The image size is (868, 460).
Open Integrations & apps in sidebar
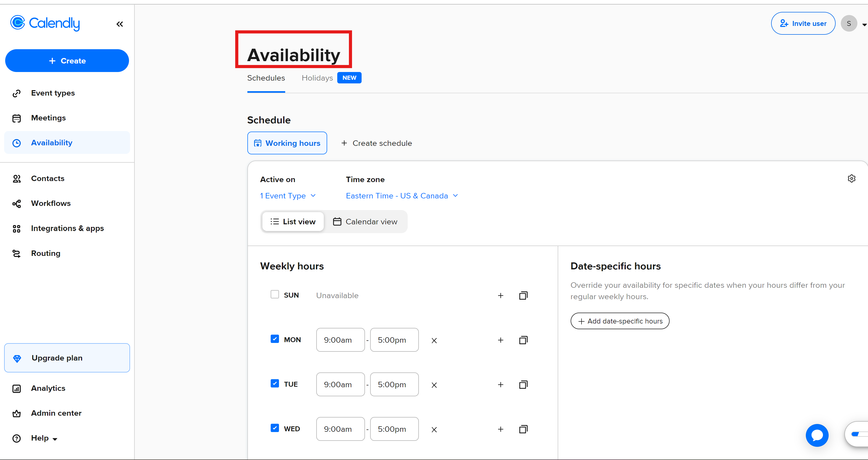click(67, 228)
